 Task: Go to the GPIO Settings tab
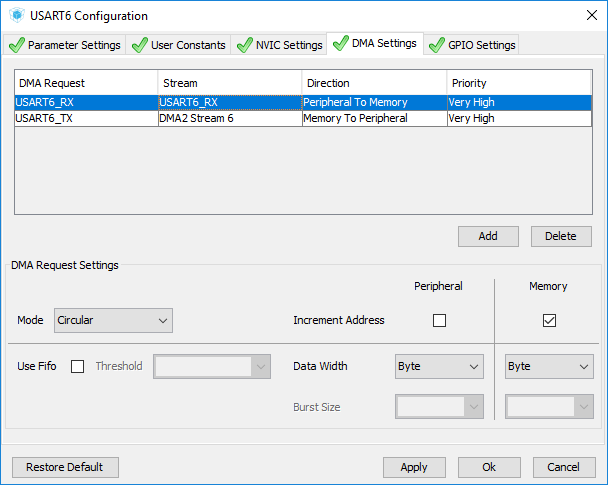coord(472,45)
